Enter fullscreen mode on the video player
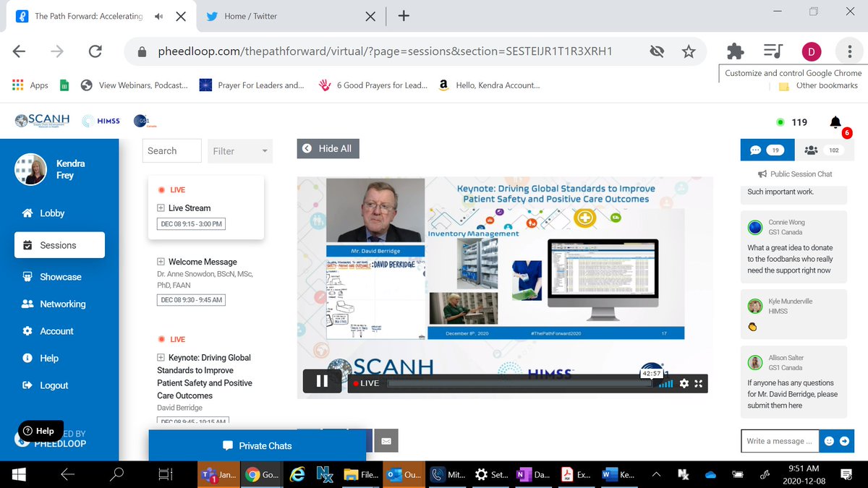The image size is (868, 488). tap(698, 383)
